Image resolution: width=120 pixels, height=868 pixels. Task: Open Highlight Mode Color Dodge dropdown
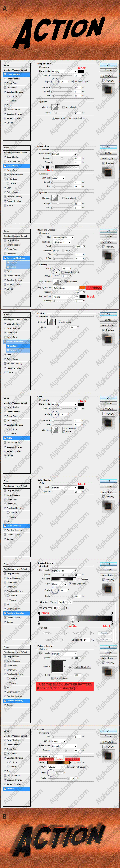[66, 288]
